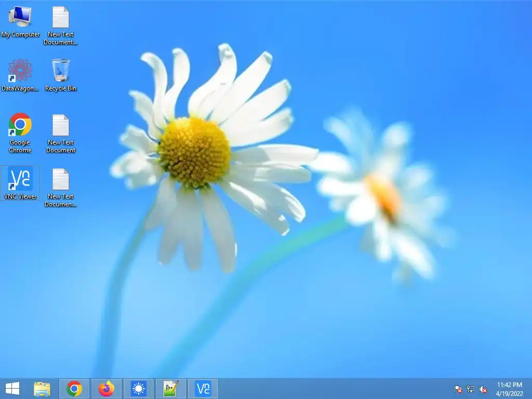Select the VNC Viewer desktop shortcut

[20, 183]
